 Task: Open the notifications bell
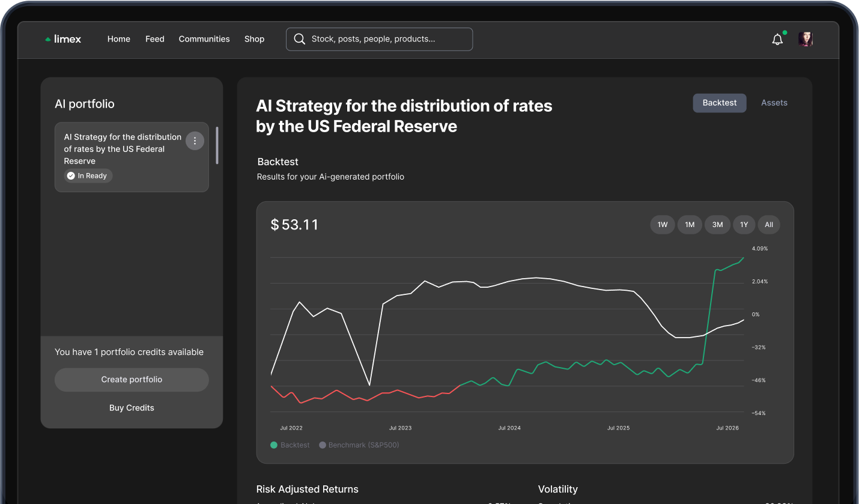click(777, 40)
